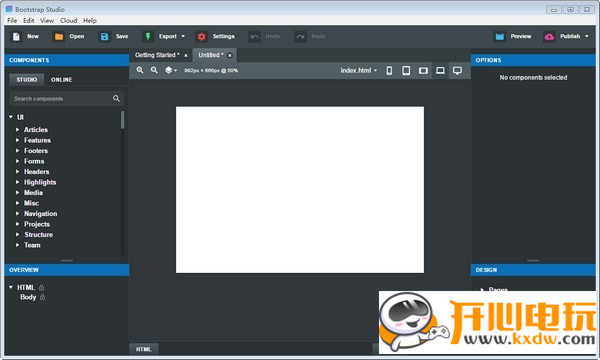Click the Search components input field
The image size is (600, 360).
coord(61,99)
